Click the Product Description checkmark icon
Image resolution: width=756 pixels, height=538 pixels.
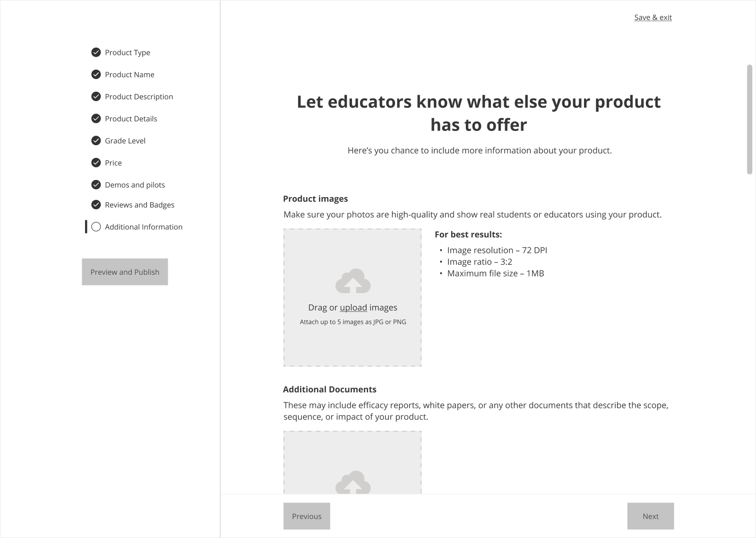(96, 96)
